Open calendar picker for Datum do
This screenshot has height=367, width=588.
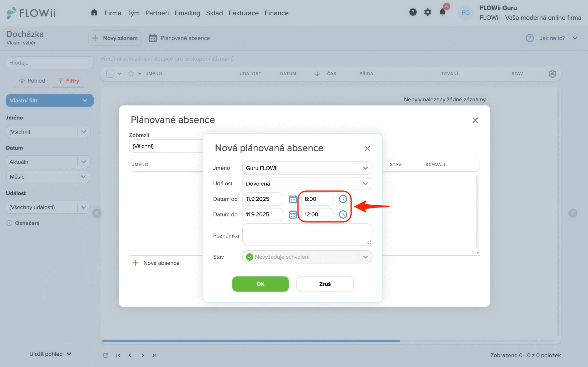[293, 214]
